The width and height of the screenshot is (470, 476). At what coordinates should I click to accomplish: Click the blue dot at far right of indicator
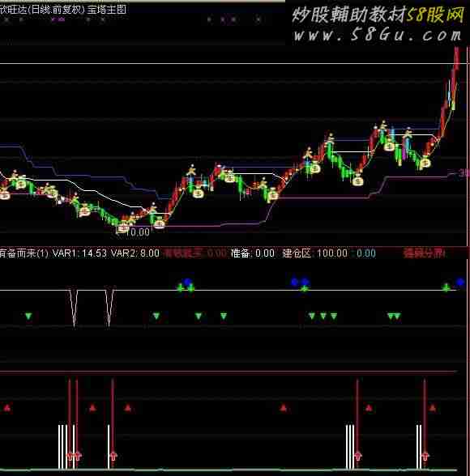(x=460, y=283)
